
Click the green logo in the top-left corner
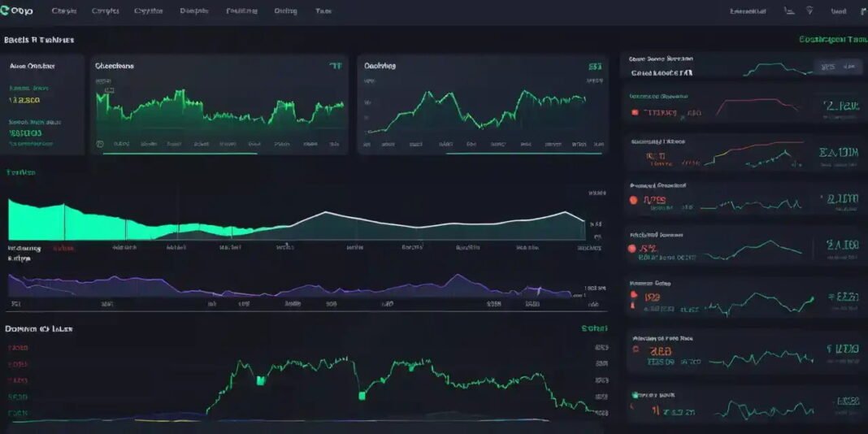[x=8, y=10]
